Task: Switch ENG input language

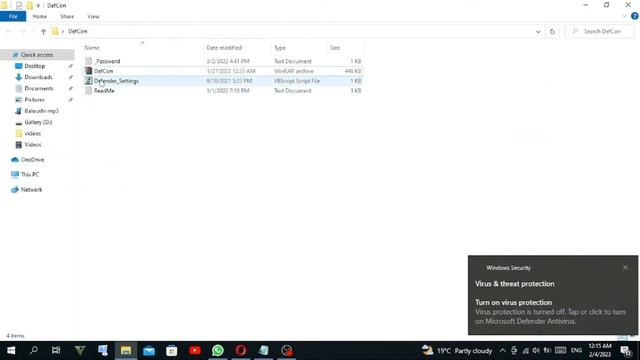Action: click(x=576, y=351)
